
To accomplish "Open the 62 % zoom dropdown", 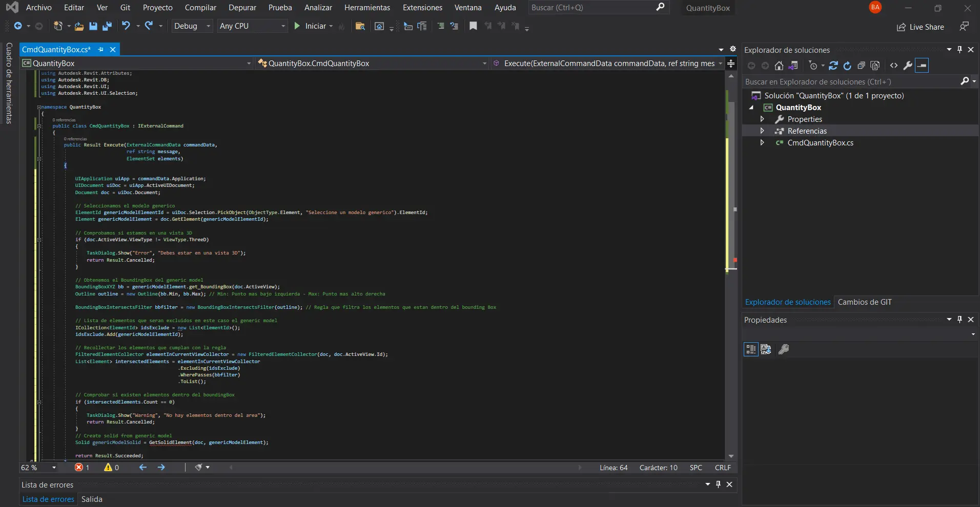I will point(39,468).
